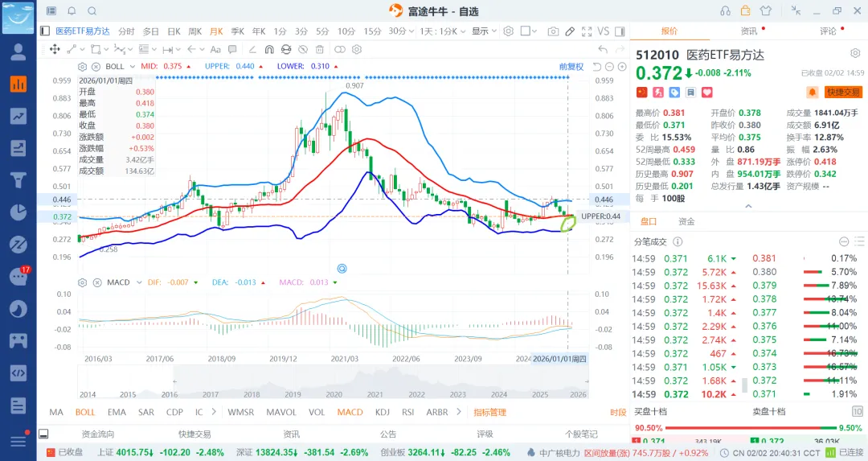This screenshot has width=868, height=461.
Task: Show more main indicators after IC
Action: pos(213,412)
